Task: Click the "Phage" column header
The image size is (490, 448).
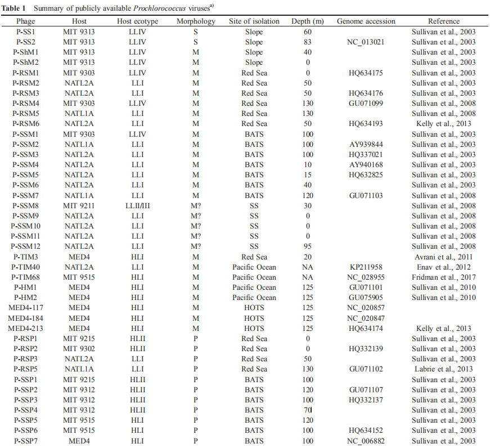Action: click(26, 21)
